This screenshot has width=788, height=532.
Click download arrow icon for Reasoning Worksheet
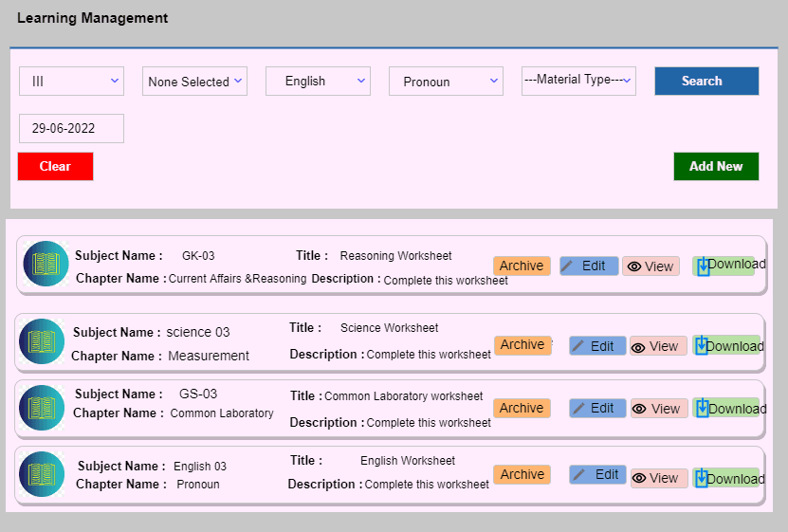tap(703, 266)
